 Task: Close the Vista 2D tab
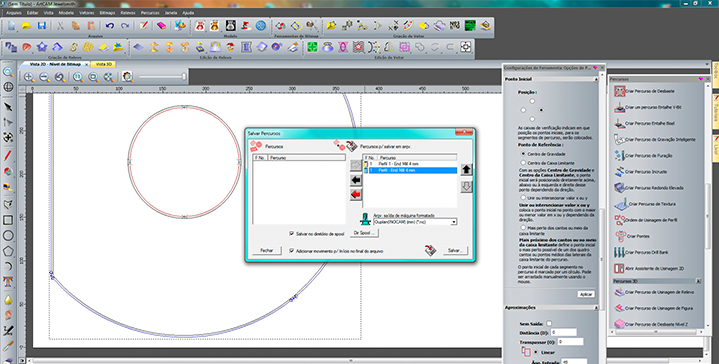coord(87,65)
